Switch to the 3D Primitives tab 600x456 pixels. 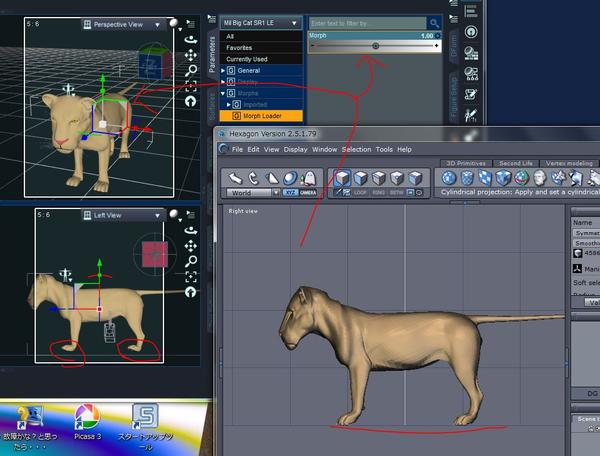tap(466, 163)
